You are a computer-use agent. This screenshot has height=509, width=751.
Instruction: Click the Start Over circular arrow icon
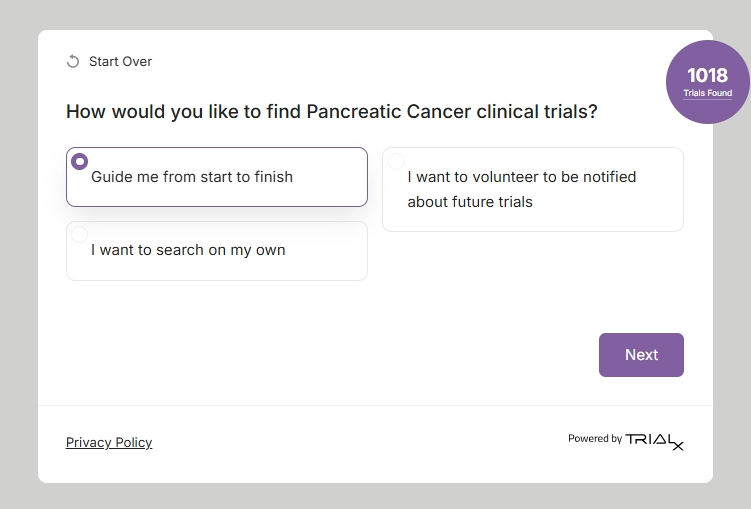73,62
